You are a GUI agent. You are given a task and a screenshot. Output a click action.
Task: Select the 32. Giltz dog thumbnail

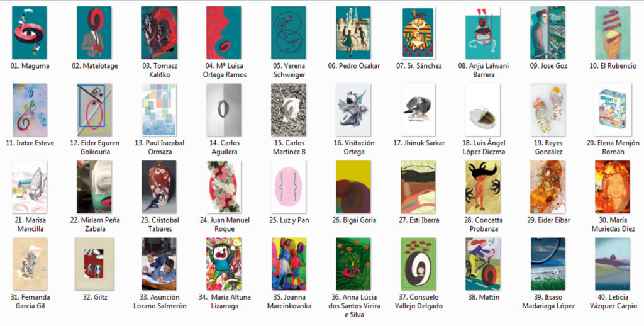94,264
